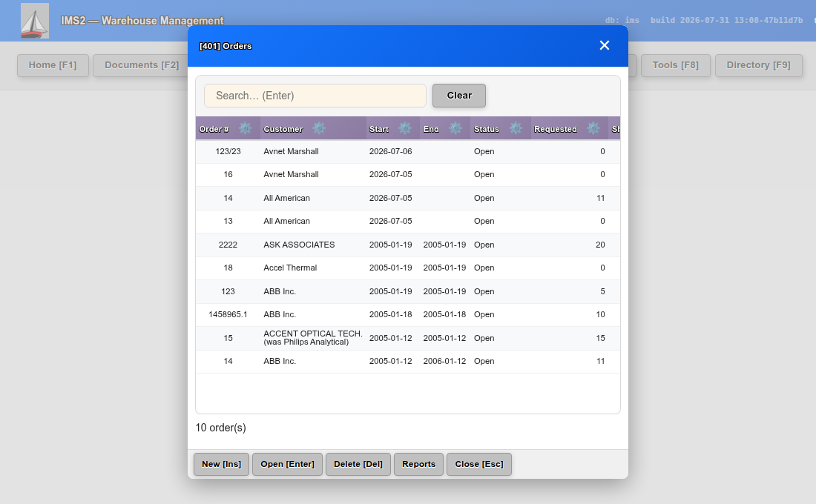The height and width of the screenshot is (504, 816).
Task: Sort by End column header
Action: 431,129
